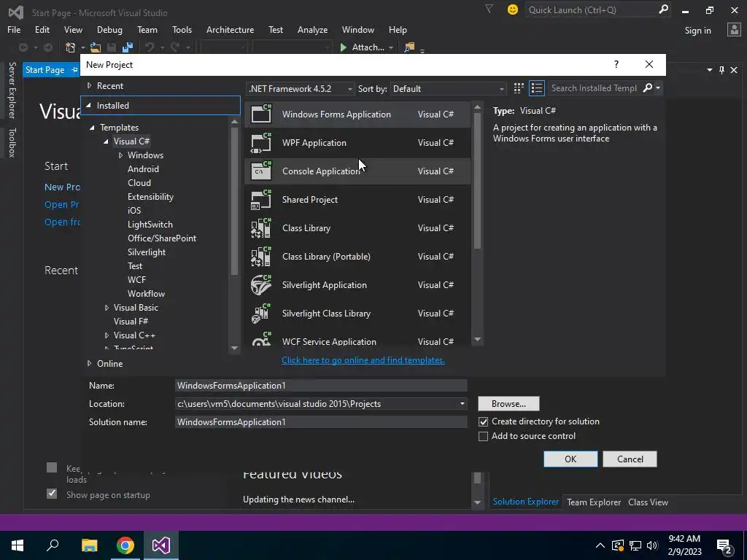Click the New Project toolbar icon
The image size is (747, 560).
click(71, 47)
